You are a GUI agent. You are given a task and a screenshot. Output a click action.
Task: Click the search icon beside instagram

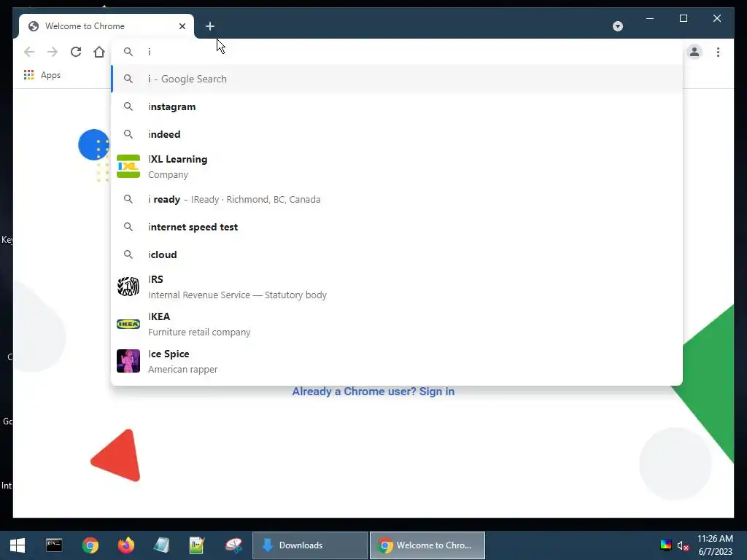(x=128, y=106)
